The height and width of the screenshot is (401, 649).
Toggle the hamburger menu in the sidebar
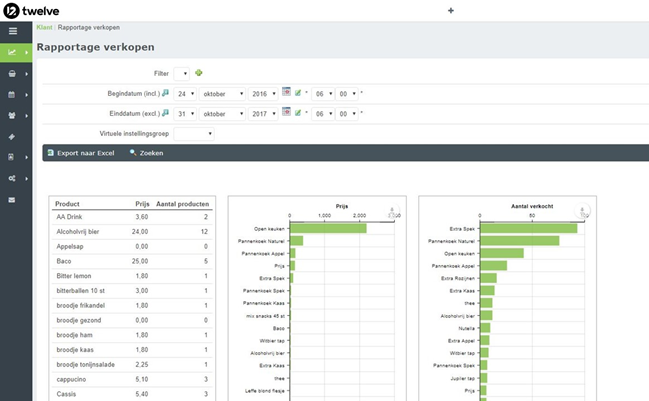[12, 32]
